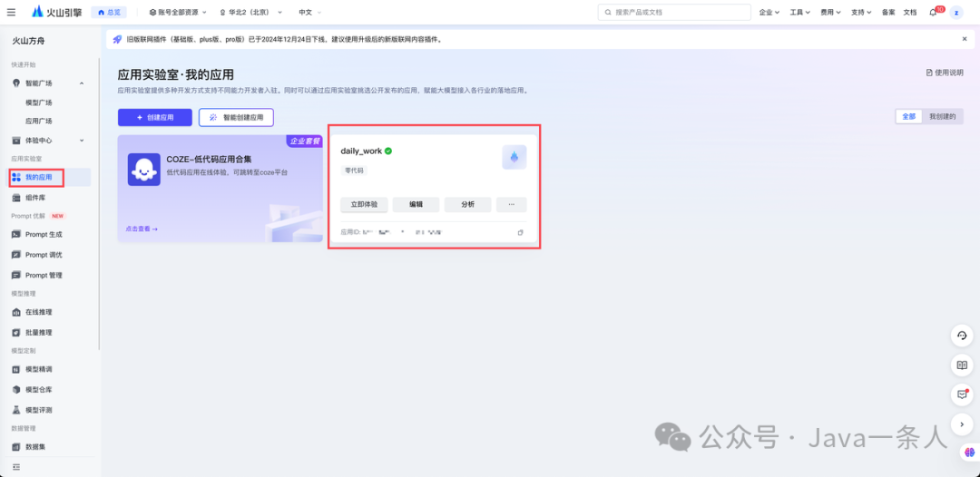Click the rocket icon in announcement banner

117,39
